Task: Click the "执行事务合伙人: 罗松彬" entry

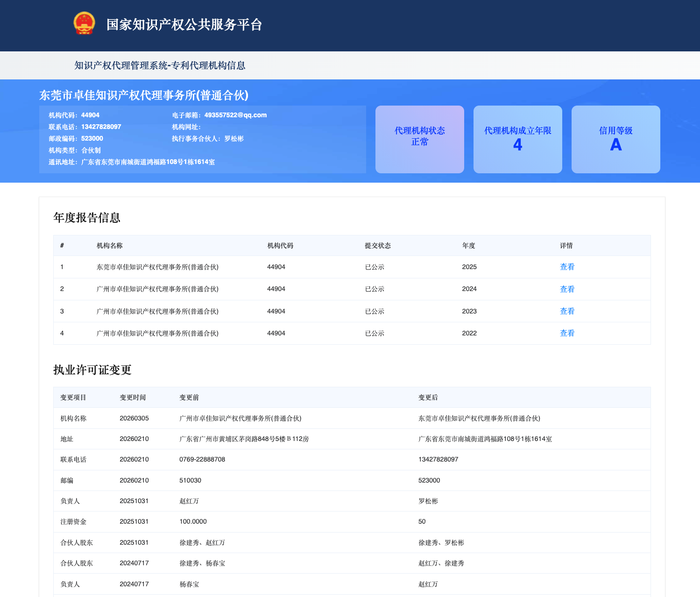Action: coord(208,139)
